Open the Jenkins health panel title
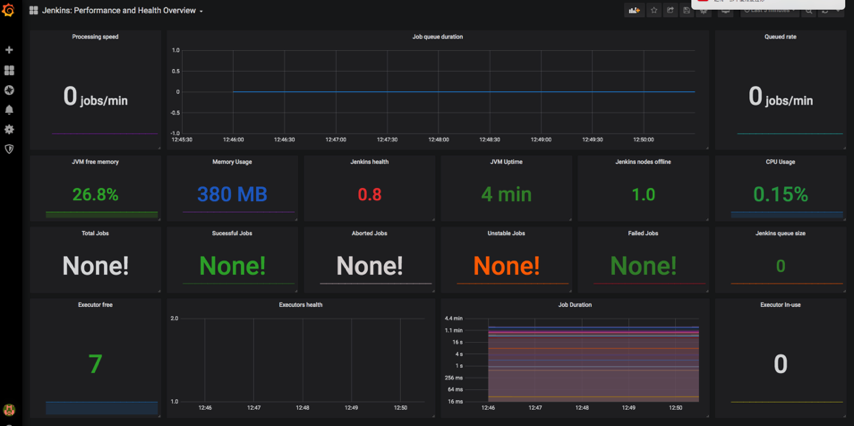The width and height of the screenshot is (854, 426). 369,162
